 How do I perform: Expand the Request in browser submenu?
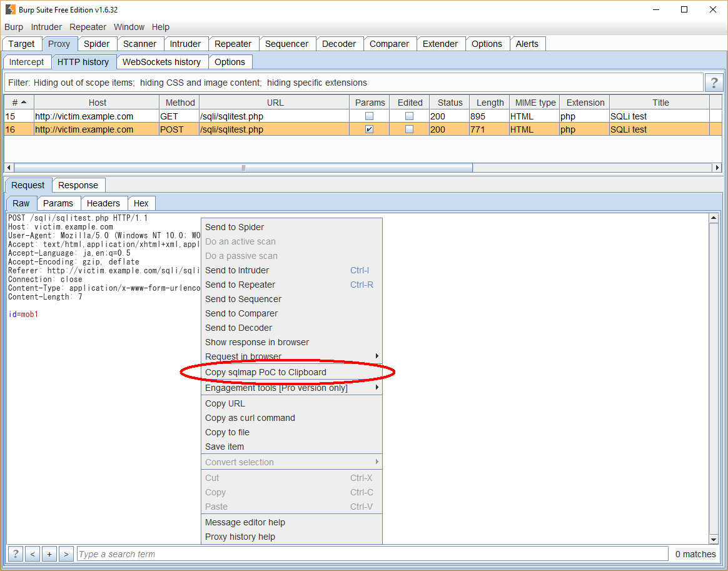point(291,356)
